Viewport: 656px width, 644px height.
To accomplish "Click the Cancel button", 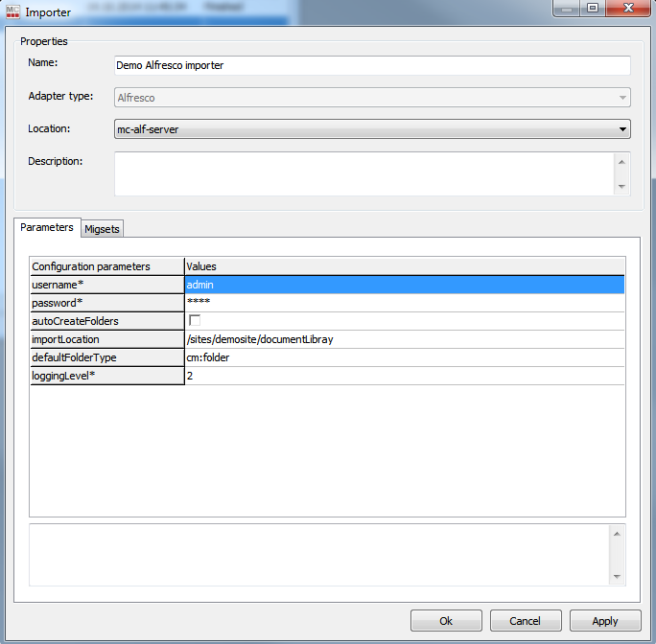I will point(525,621).
